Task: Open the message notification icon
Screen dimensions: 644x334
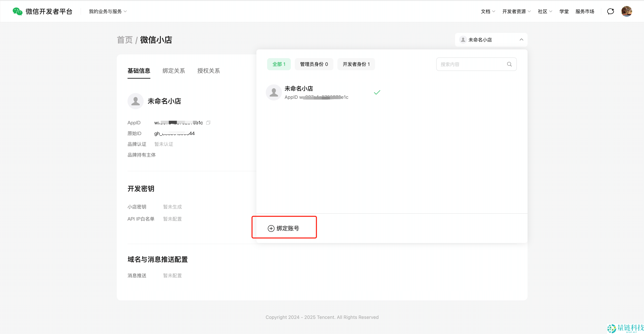Action: click(610, 11)
